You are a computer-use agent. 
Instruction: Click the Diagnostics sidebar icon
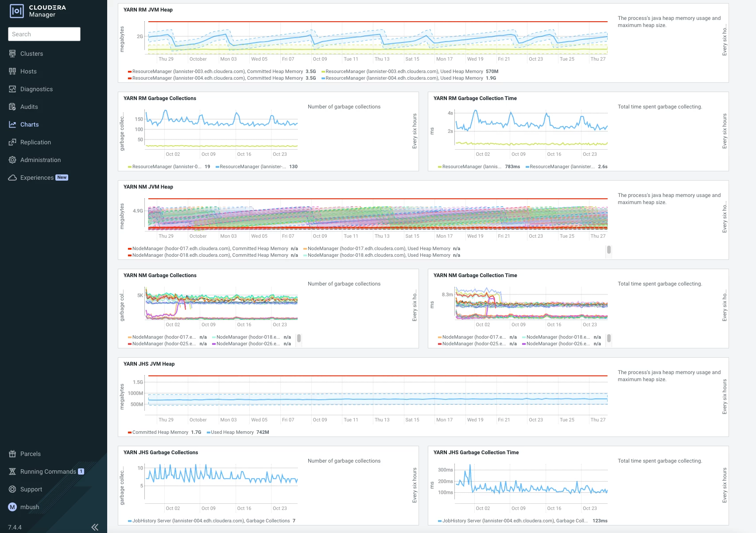pyautogui.click(x=12, y=89)
